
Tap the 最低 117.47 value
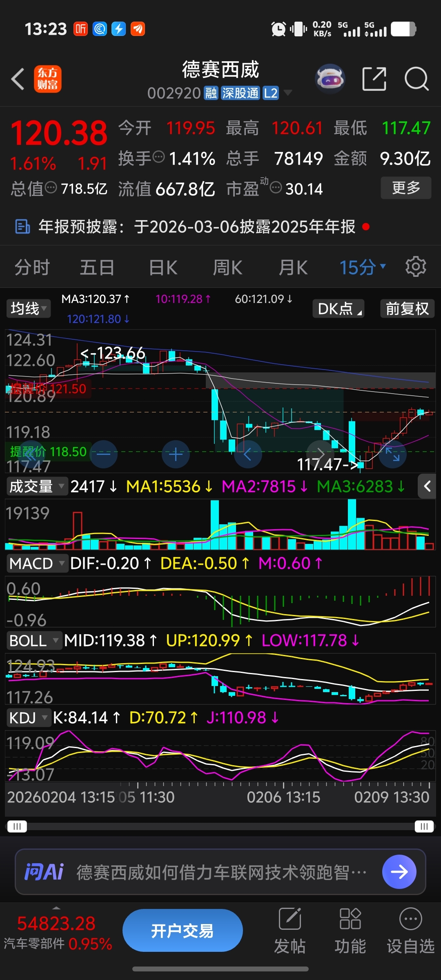(406, 128)
